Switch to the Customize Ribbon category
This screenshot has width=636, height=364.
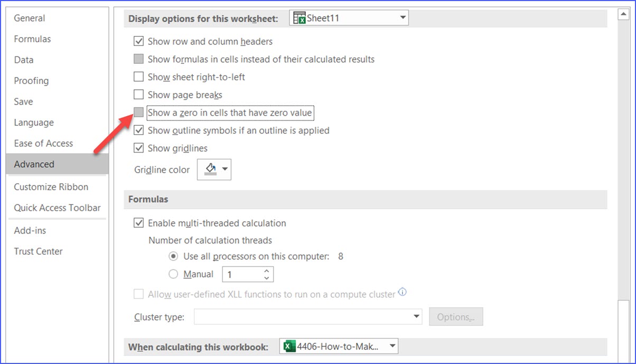(x=51, y=187)
